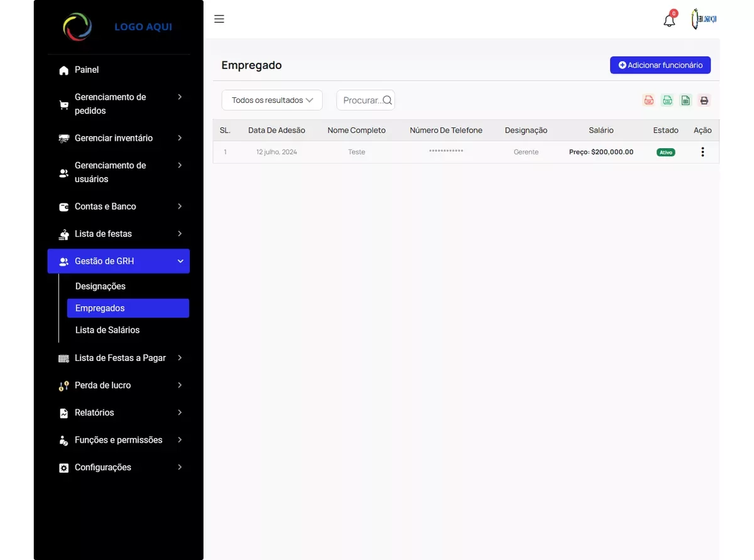Focus the Procurar search field
754x560 pixels.
click(x=361, y=100)
